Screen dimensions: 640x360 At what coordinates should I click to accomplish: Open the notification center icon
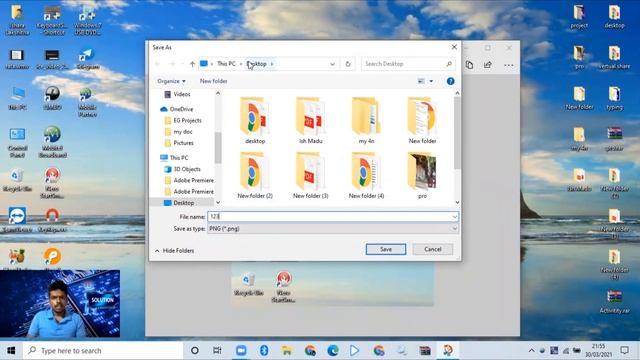pyautogui.click(x=624, y=351)
